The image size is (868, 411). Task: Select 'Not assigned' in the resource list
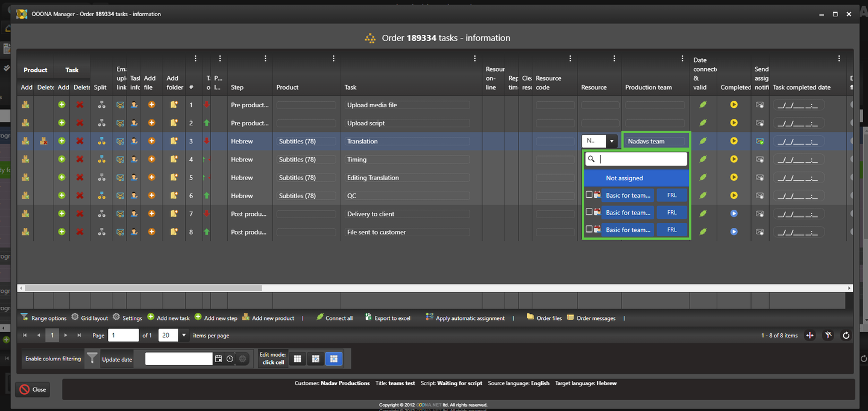(635, 178)
